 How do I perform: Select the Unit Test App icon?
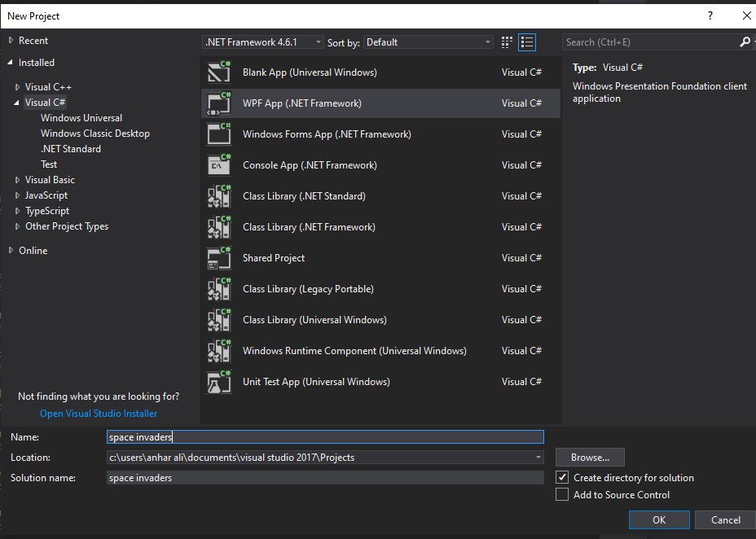click(220, 381)
